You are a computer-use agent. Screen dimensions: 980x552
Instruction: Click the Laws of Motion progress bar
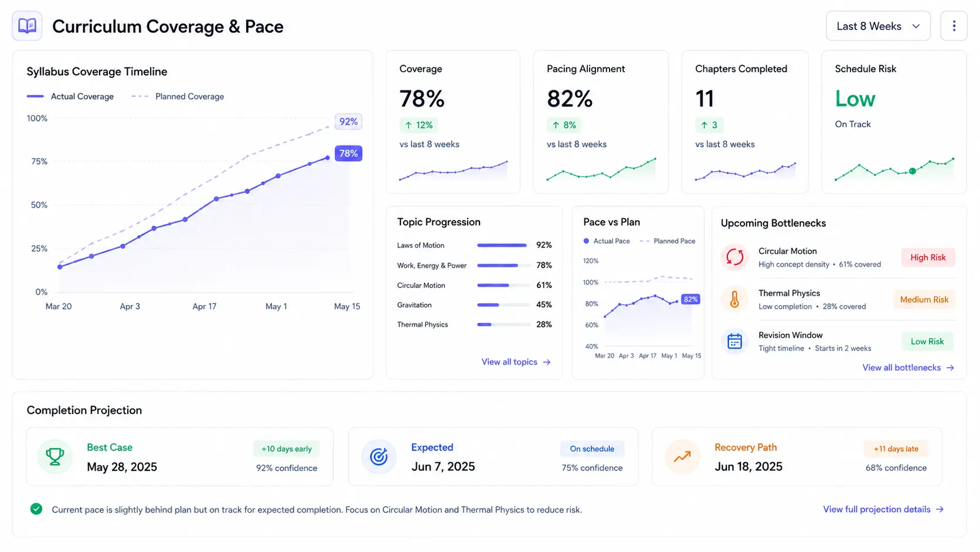pyautogui.click(x=502, y=245)
